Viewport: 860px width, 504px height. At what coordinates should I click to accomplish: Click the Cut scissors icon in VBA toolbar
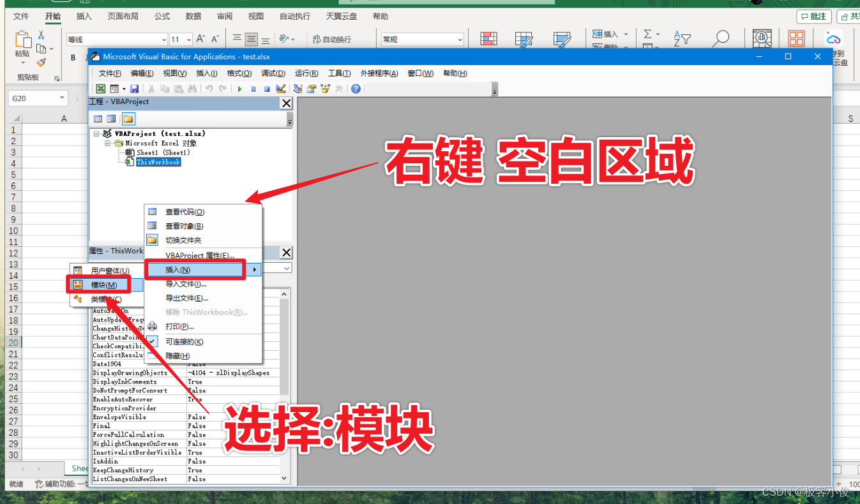tap(151, 89)
